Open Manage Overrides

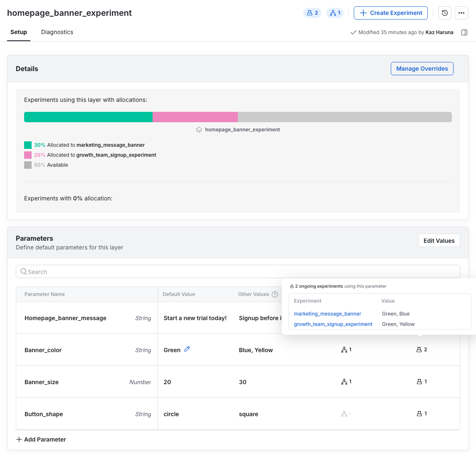[422, 68]
